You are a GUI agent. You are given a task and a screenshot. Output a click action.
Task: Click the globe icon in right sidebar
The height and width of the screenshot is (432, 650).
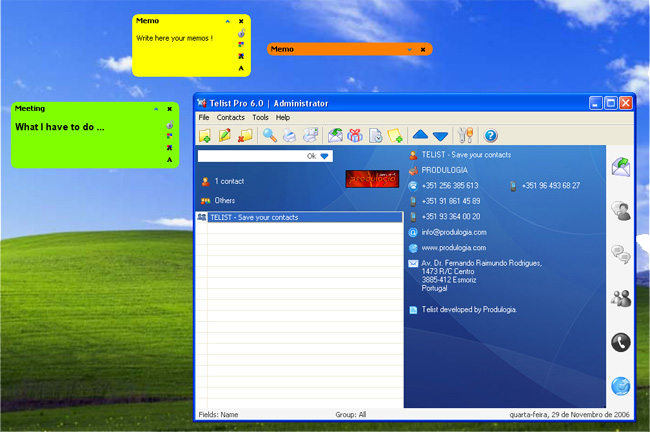621,386
